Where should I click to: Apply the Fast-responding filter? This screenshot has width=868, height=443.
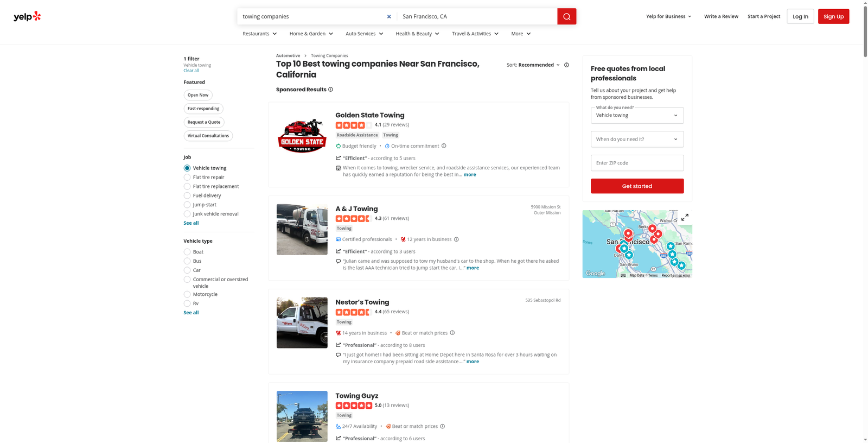click(203, 109)
